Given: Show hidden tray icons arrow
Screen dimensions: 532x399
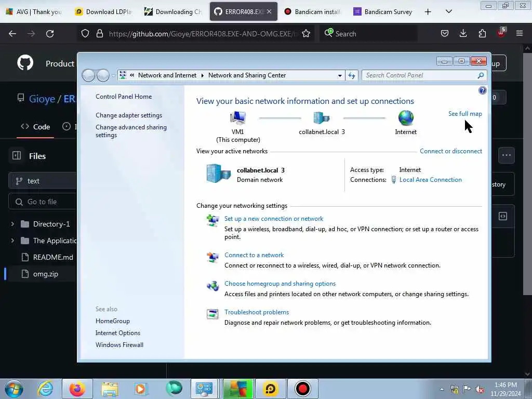Looking at the screenshot, I should pos(442,390).
